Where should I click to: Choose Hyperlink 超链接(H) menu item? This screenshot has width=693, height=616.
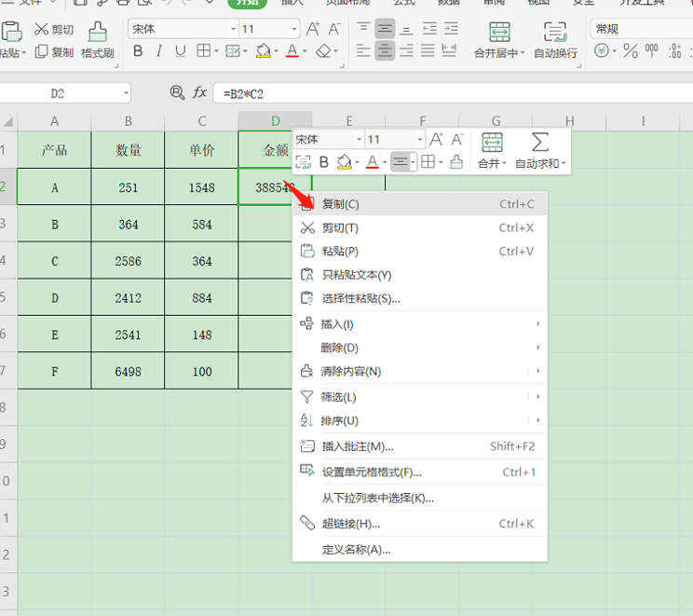pos(420,524)
